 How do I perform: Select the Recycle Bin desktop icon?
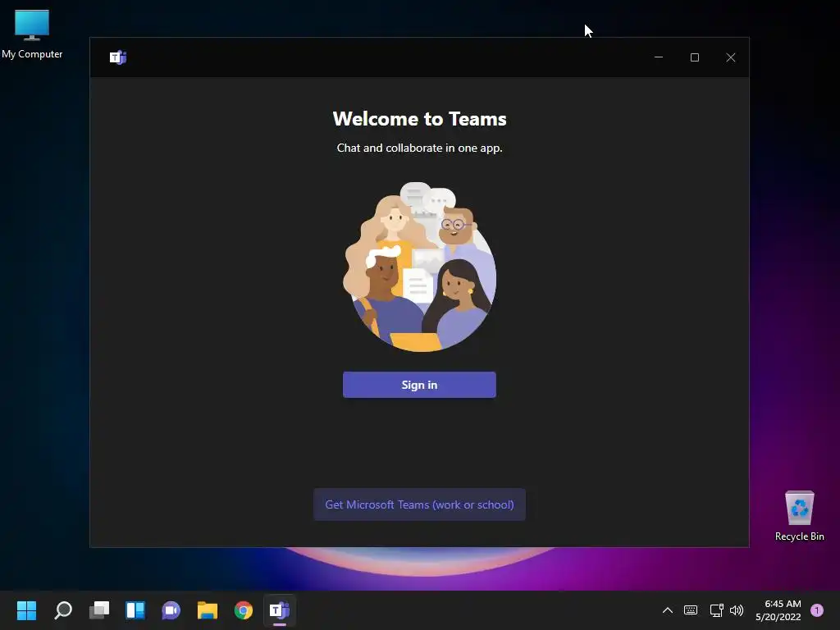coord(799,516)
